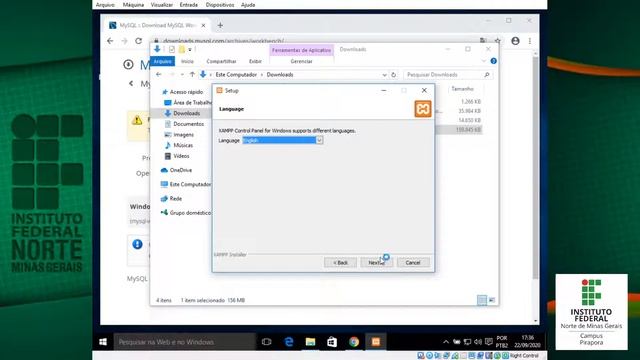
Task: Select Grupo doméstico in the sidebar
Action: point(190,213)
